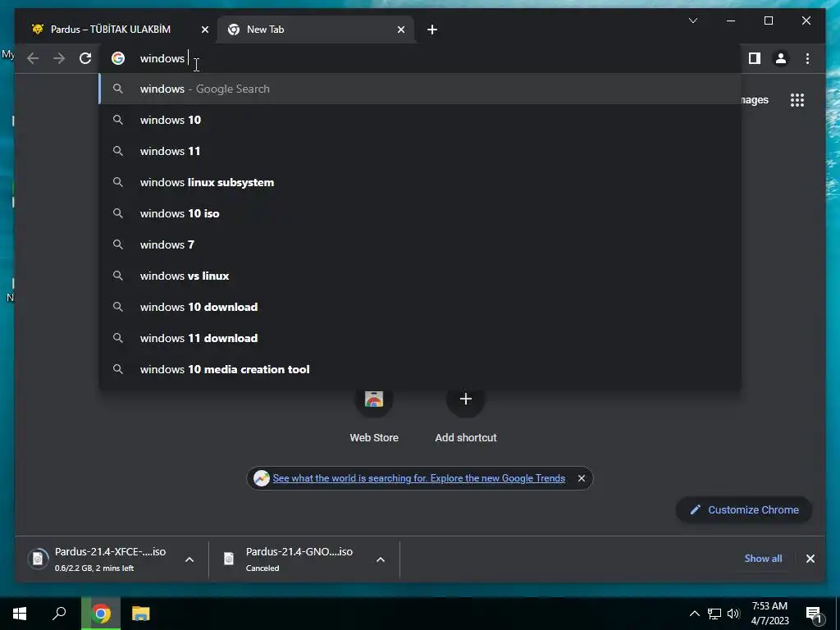
Task: Open the Google apps grid
Action: click(797, 100)
